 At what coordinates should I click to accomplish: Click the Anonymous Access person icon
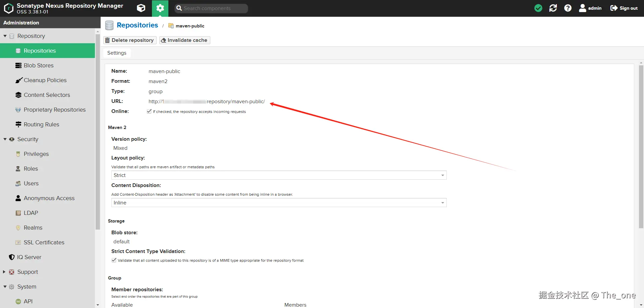click(x=18, y=198)
